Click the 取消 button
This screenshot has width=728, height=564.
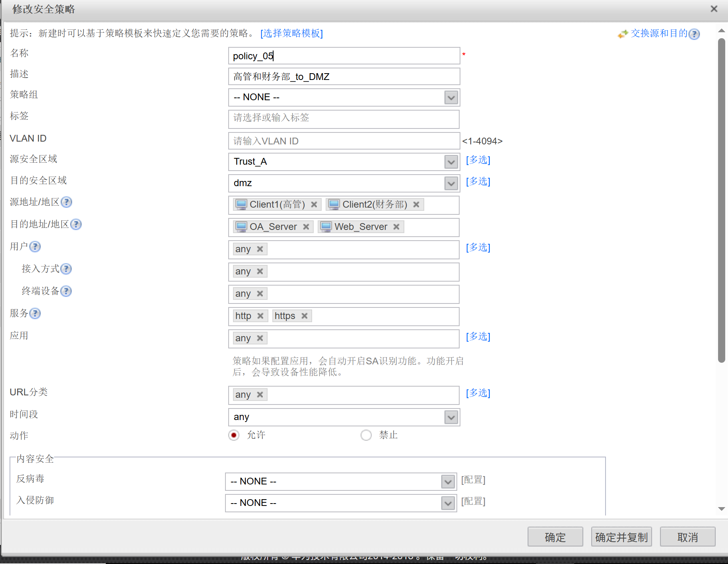pyautogui.click(x=688, y=537)
